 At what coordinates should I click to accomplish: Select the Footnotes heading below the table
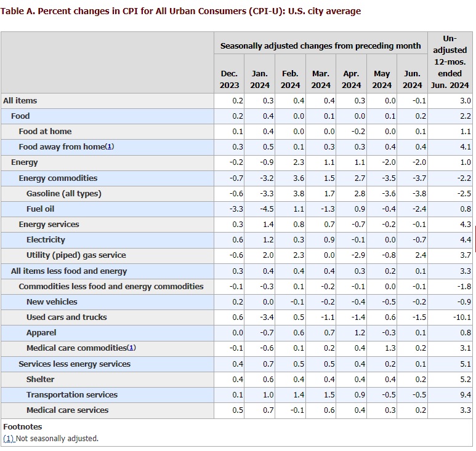pos(23,426)
